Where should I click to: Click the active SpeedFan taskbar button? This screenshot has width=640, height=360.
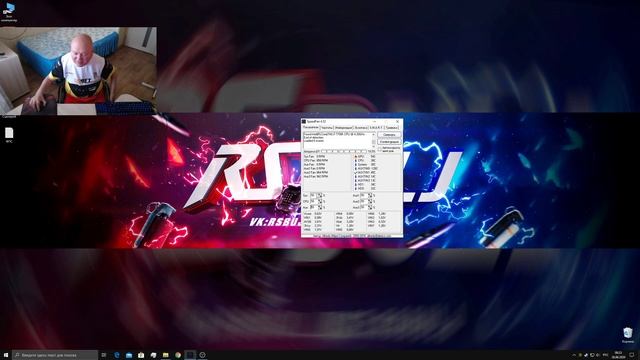pyautogui.click(x=190, y=355)
